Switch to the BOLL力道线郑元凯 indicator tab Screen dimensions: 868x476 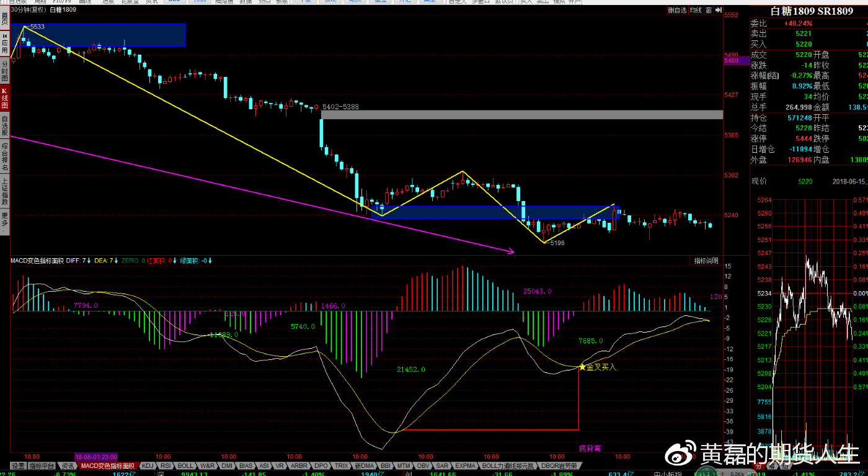coord(508,465)
